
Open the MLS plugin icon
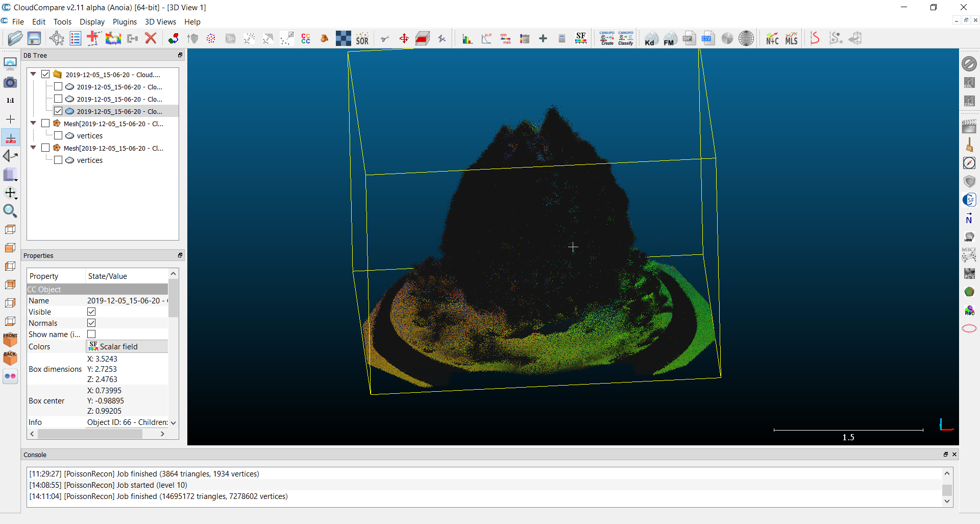point(791,39)
